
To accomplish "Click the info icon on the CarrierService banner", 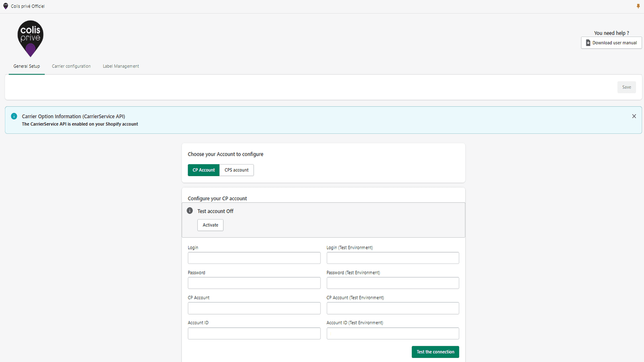I will (14, 116).
